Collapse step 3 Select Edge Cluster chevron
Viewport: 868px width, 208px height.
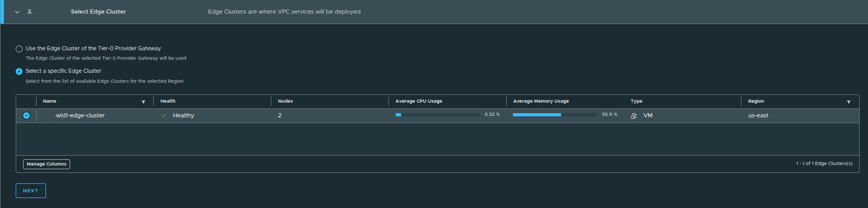pos(17,12)
